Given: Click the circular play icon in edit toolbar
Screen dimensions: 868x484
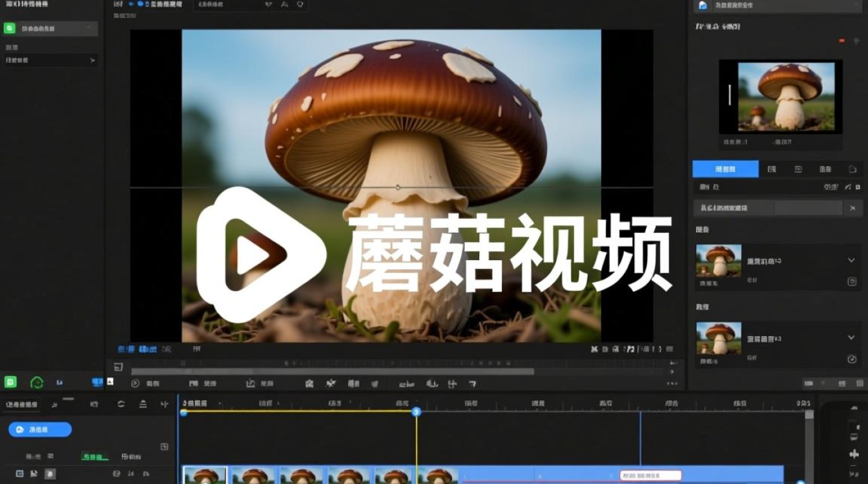Looking at the screenshot, I should (x=136, y=383).
